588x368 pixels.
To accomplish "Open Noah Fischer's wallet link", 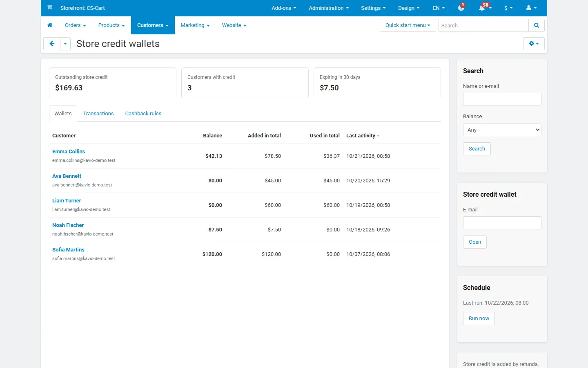I will [x=68, y=225].
